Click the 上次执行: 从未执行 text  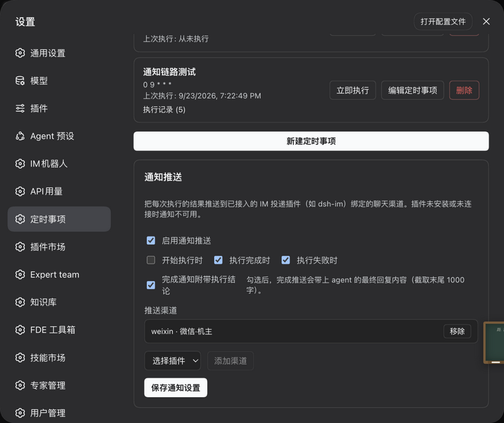pyautogui.click(x=176, y=39)
